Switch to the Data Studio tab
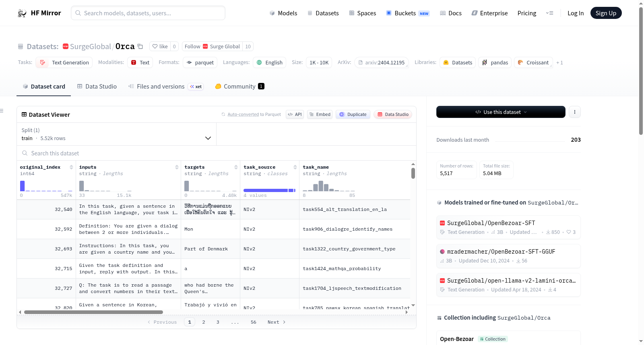 [97, 87]
